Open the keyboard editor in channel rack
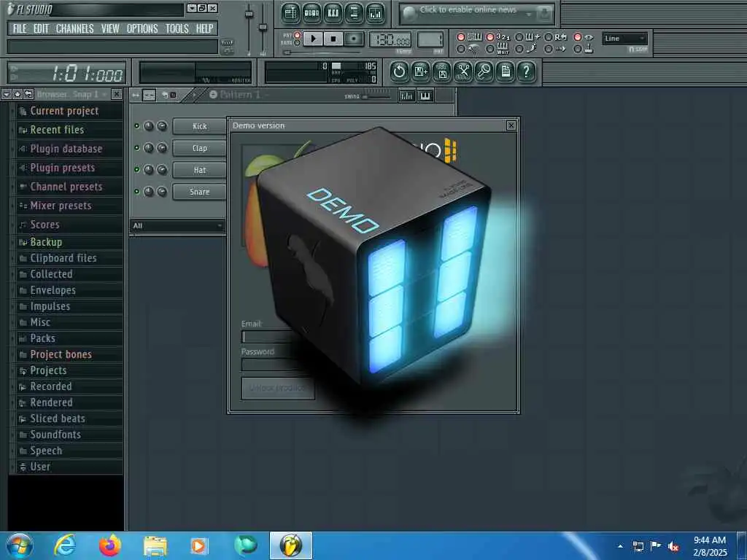747x560 pixels. (x=425, y=96)
